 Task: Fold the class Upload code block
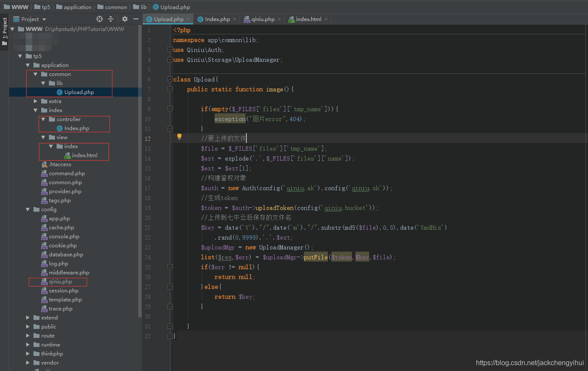pos(170,79)
